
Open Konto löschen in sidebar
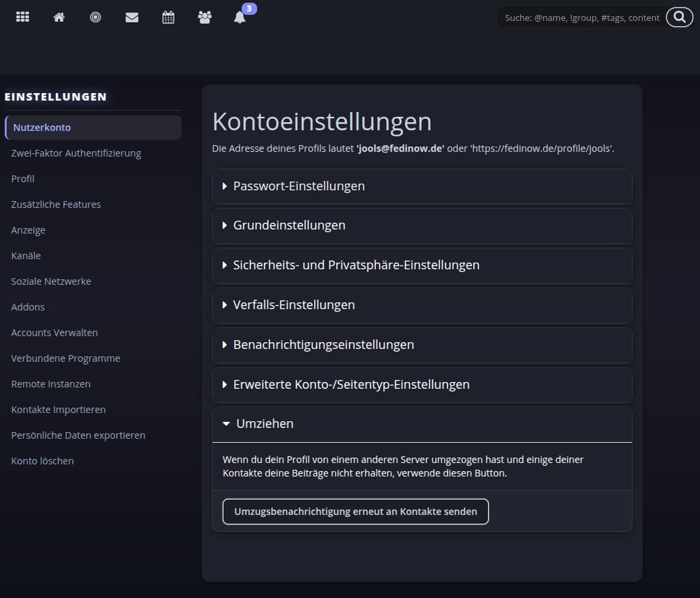click(x=43, y=461)
